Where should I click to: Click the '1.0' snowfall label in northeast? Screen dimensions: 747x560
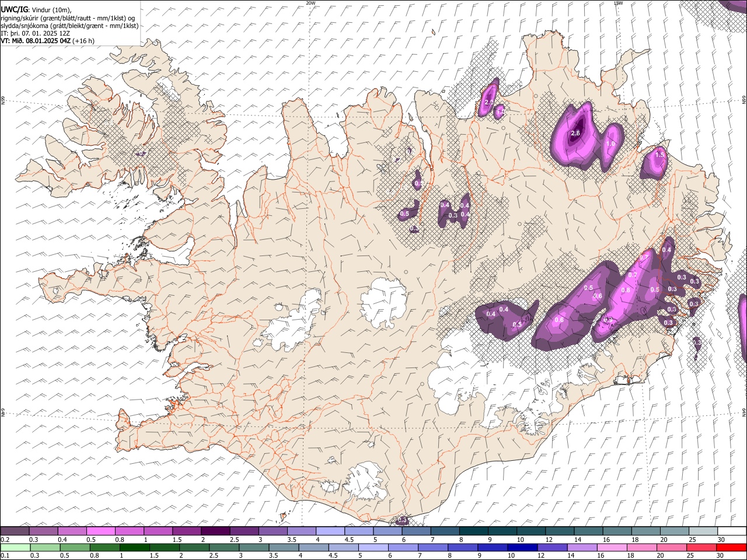[x=611, y=144]
